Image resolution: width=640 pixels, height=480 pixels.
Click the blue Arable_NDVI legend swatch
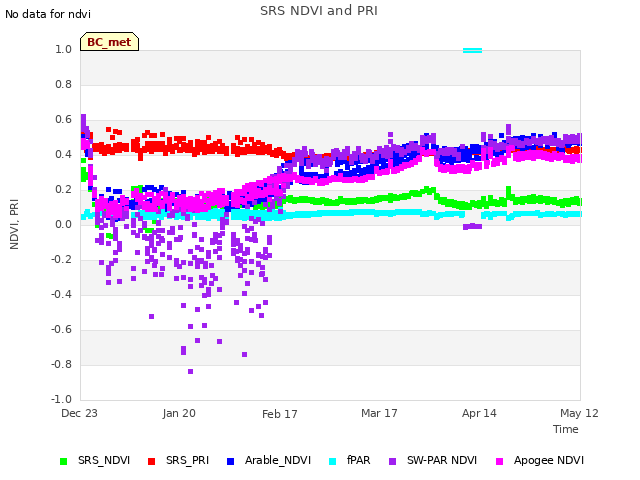[230, 461]
